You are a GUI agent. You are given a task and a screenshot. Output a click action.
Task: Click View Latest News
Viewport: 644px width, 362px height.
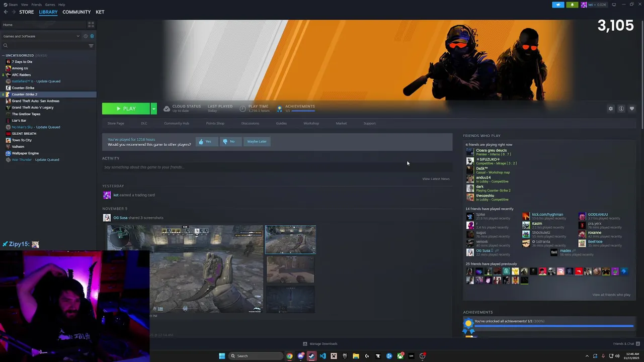tap(436, 178)
